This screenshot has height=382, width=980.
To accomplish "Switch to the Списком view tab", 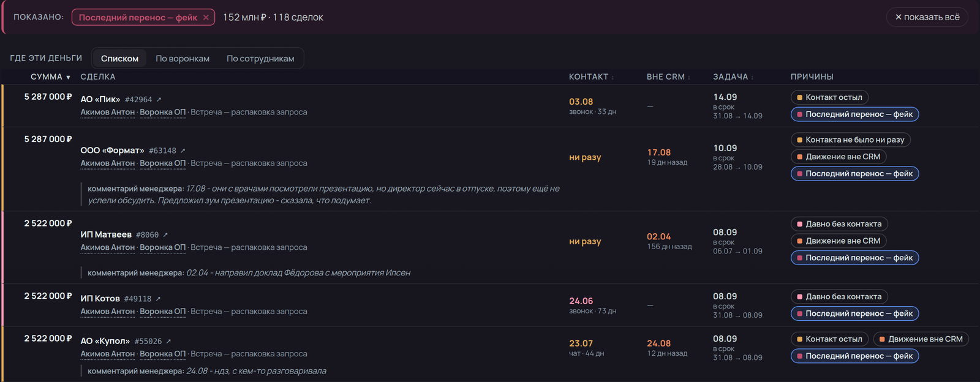I will pos(119,58).
